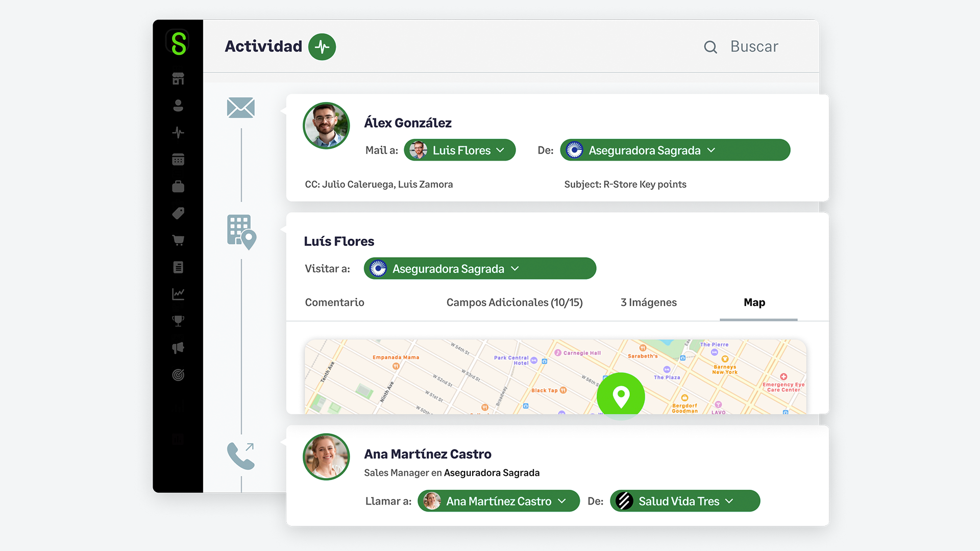The image size is (980, 551).
Task: Click the phone call icon on the timeline
Action: coord(240,456)
